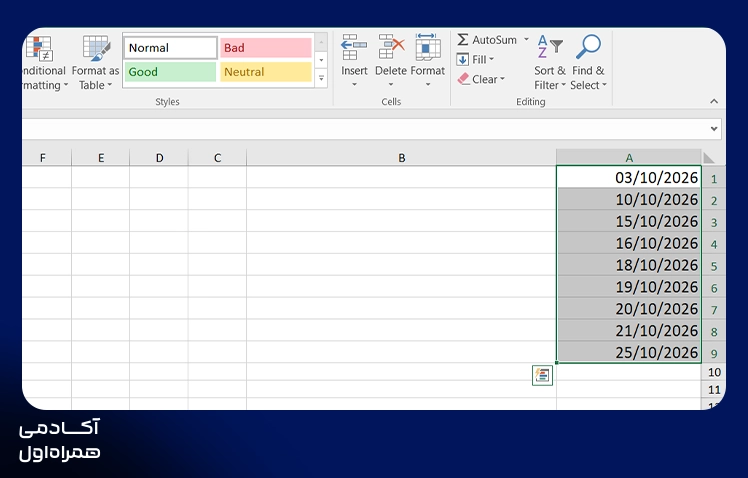
Task: Open the Format dropdown arrow
Action: (x=428, y=84)
